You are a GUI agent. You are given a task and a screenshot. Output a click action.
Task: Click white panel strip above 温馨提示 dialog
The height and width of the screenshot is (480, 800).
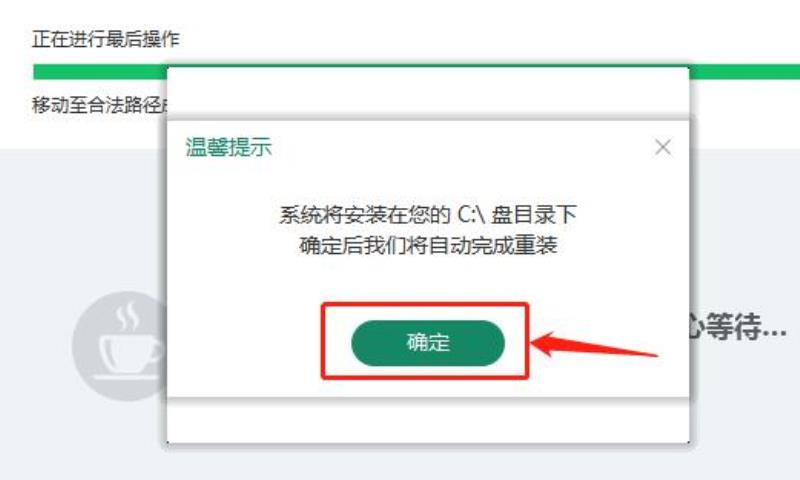click(x=428, y=92)
